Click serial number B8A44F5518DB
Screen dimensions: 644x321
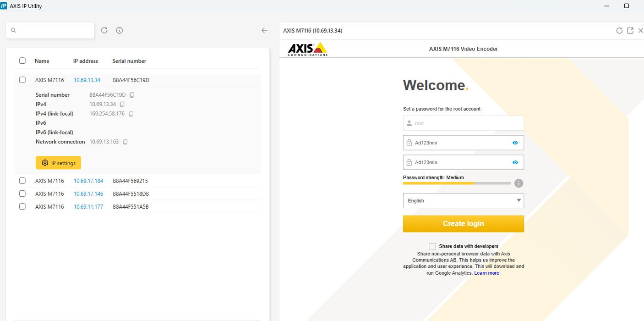click(x=131, y=194)
